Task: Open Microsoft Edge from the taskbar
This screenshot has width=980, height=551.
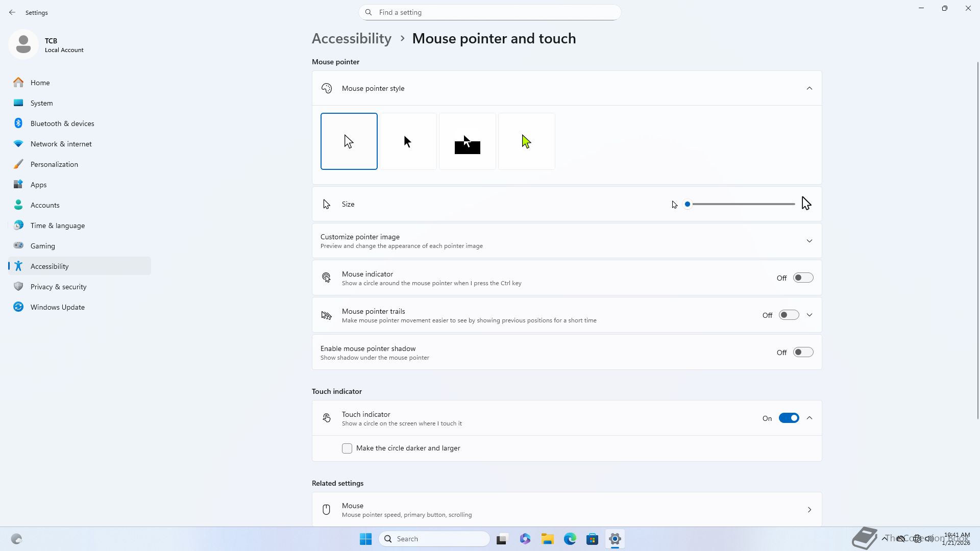Action: pyautogui.click(x=570, y=539)
